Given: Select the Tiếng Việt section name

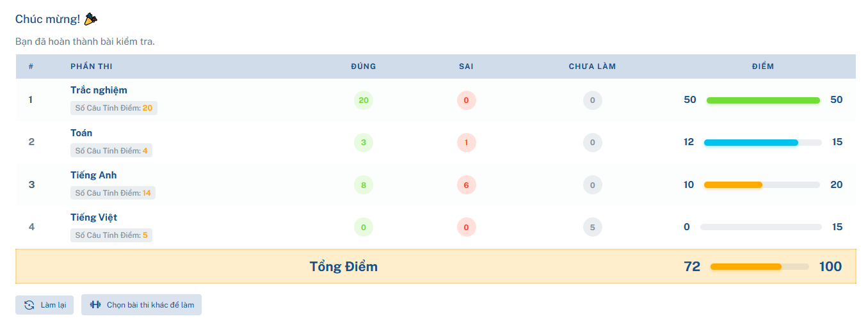Looking at the screenshot, I should 93,217.
